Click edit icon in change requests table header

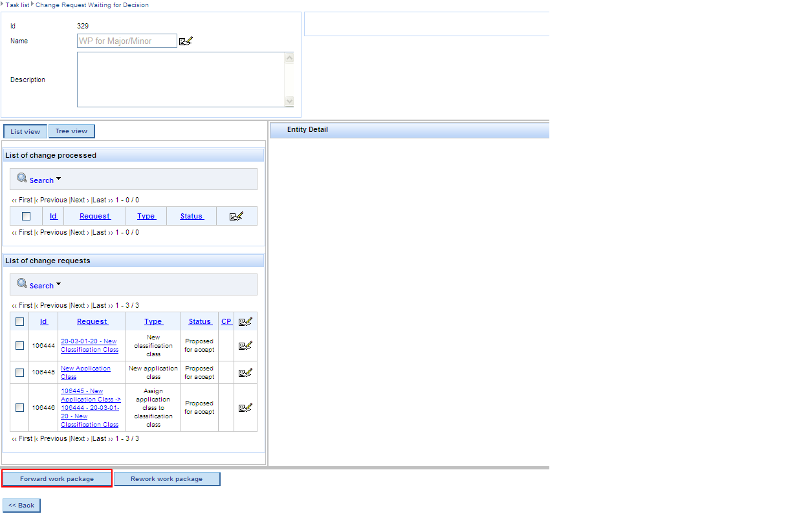[x=245, y=321]
